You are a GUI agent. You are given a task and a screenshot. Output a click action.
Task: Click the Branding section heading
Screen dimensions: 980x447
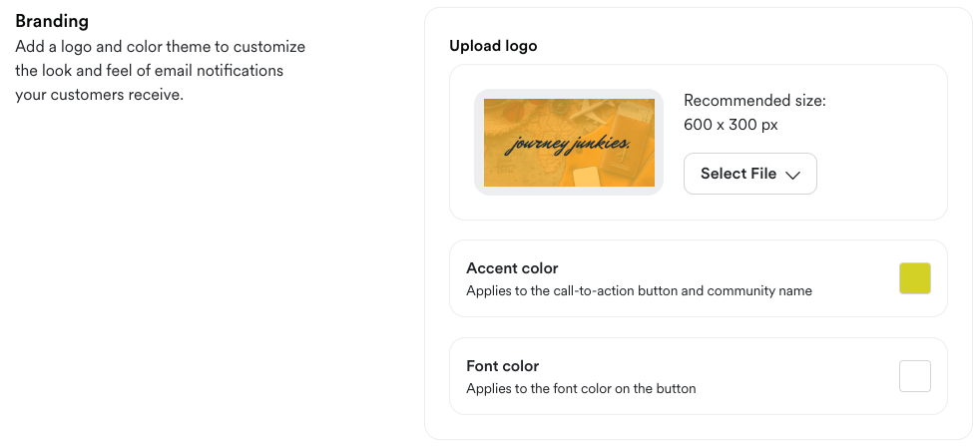coord(52,21)
